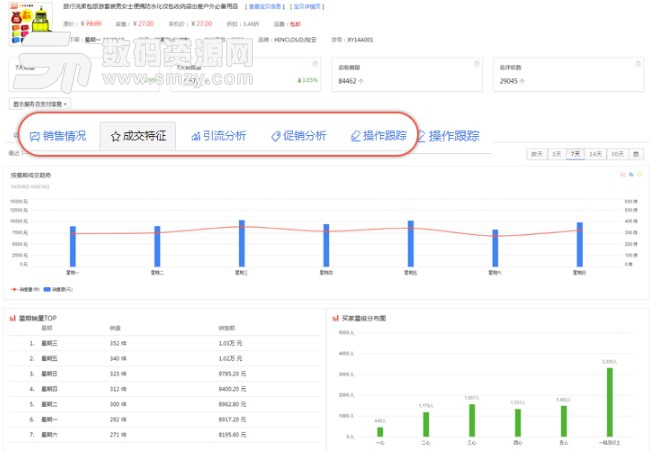Click the 星期日 bar in trend chart
The image size is (654, 451).
tap(580, 244)
